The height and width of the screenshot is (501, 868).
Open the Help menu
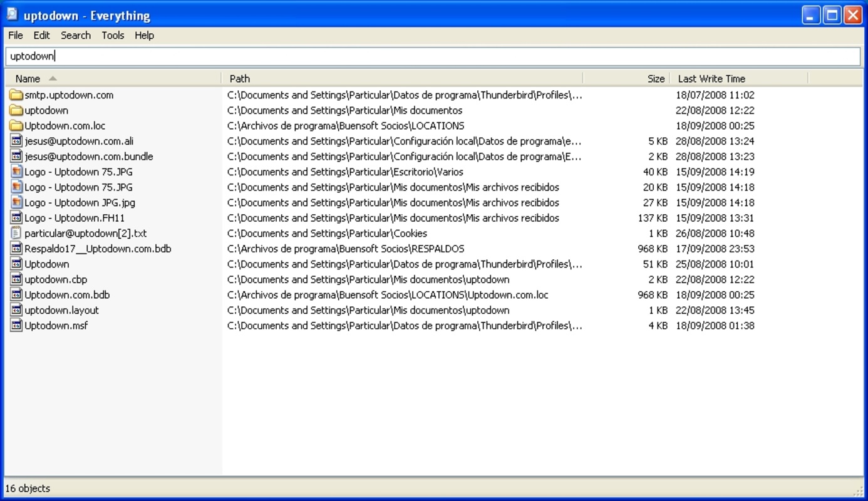(x=144, y=36)
